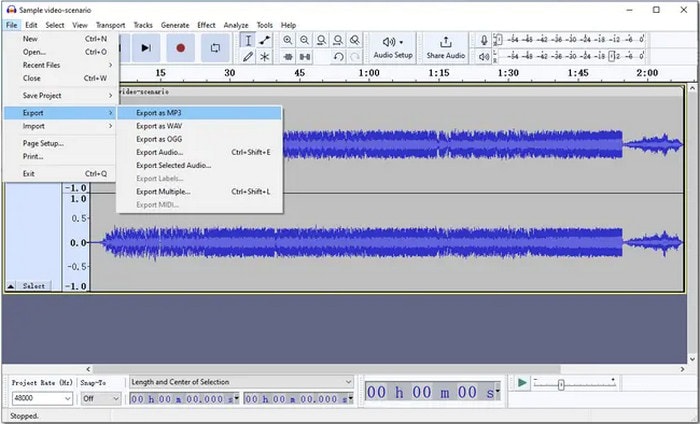
Task: Open the Analyze menu
Action: coord(236,25)
